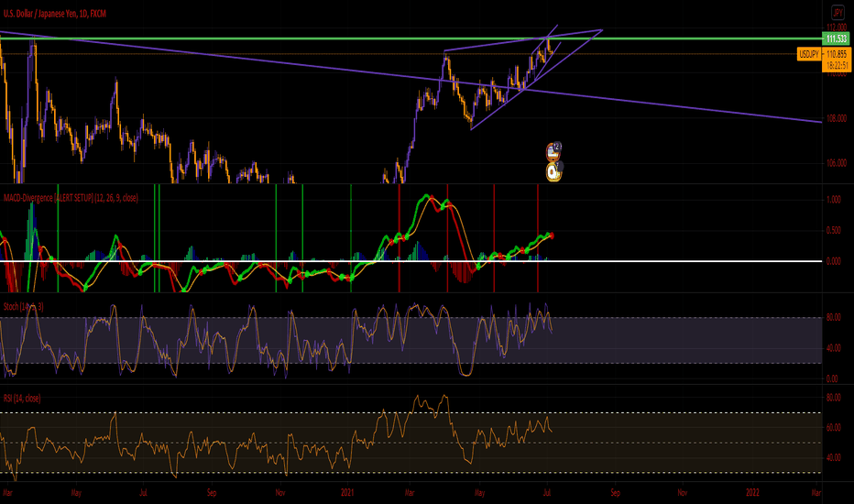Screen dimensions: 854x504
Task: Click the 108.000 price axis value
Action: tap(836, 118)
